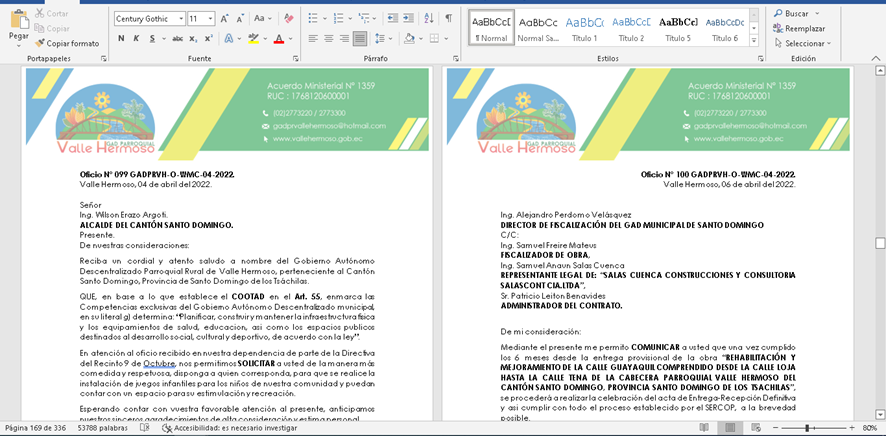Click the page count in the status bar
Screen dimensions: 886x436
pyautogui.click(x=37, y=427)
